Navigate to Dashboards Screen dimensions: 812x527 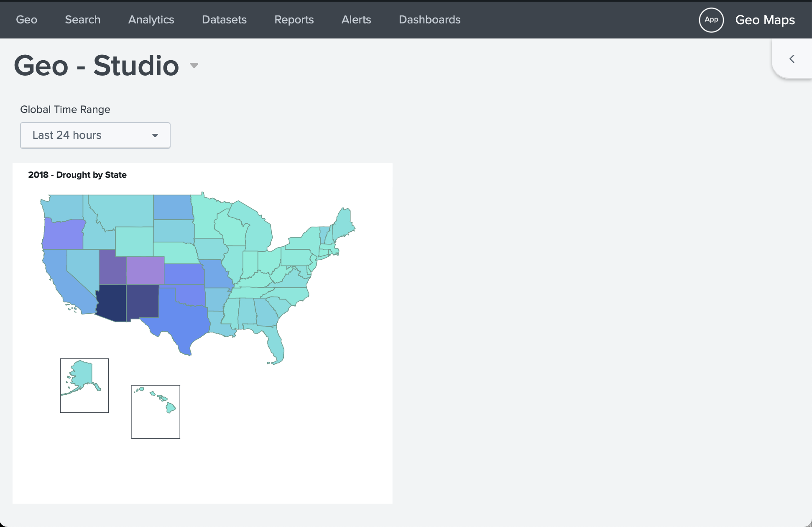pyautogui.click(x=429, y=20)
